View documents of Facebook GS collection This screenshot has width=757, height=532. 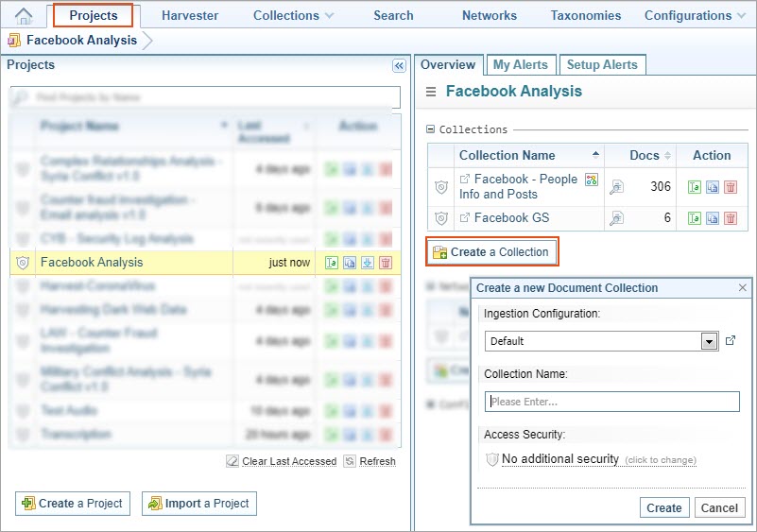pyautogui.click(x=616, y=218)
